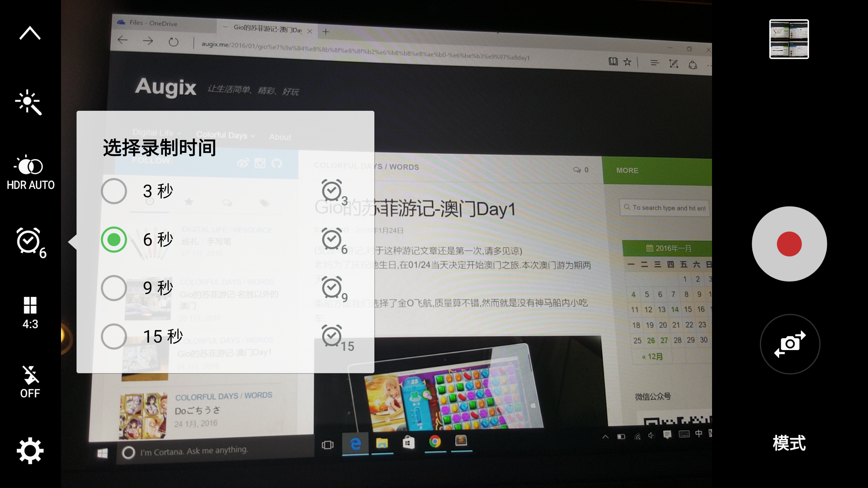The image size is (868, 488).
Task: Tap the 15-second timer clock icon
Action: [338, 338]
